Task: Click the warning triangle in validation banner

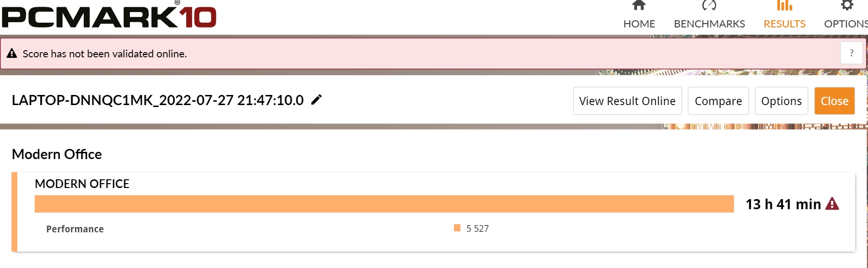Action: pos(12,54)
